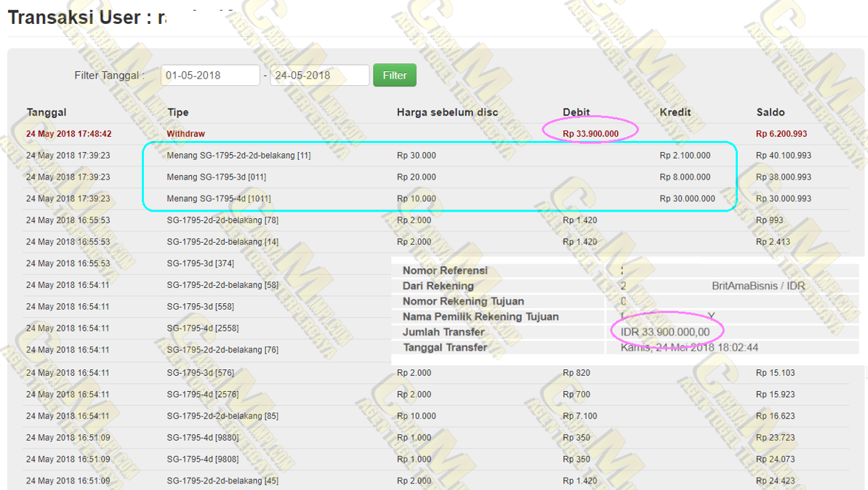
Task: Click the Kredit column header
Action: click(675, 112)
